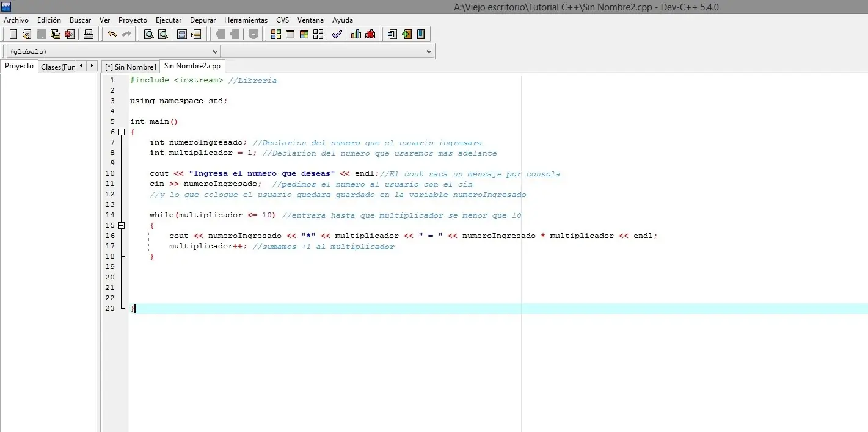
Task: Collapse the while block fold at line 15
Action: tap(121, 225)
